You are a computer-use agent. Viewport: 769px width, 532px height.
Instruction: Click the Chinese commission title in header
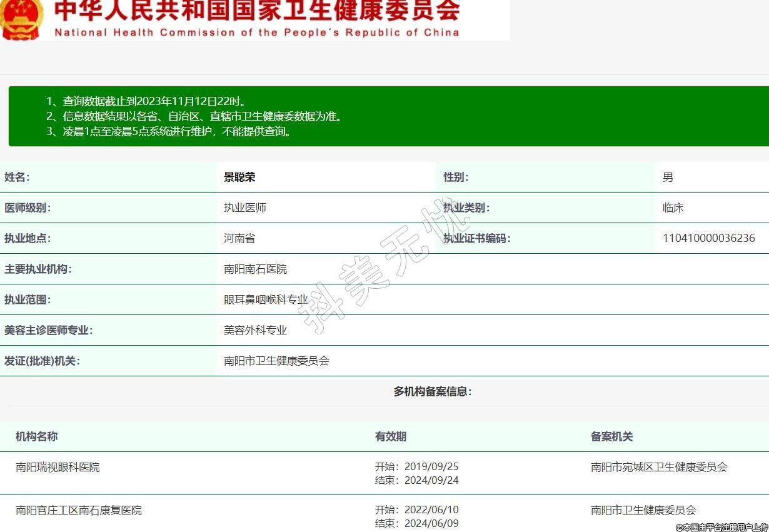(257, 11)
